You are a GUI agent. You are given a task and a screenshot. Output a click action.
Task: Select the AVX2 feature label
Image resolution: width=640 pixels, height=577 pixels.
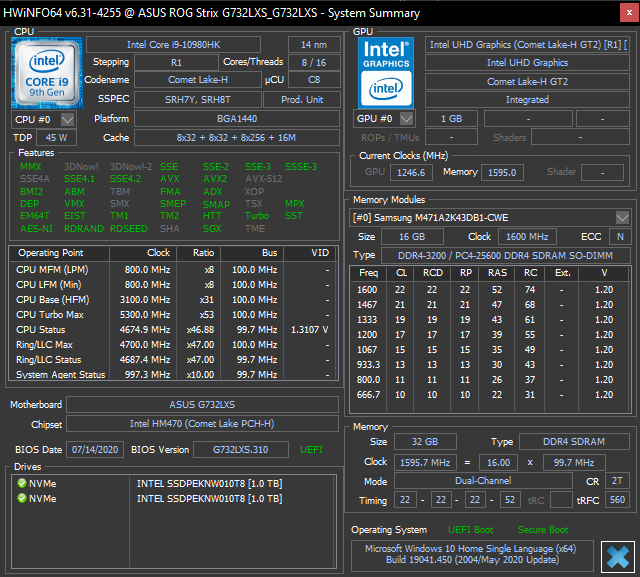coord(215,179)
